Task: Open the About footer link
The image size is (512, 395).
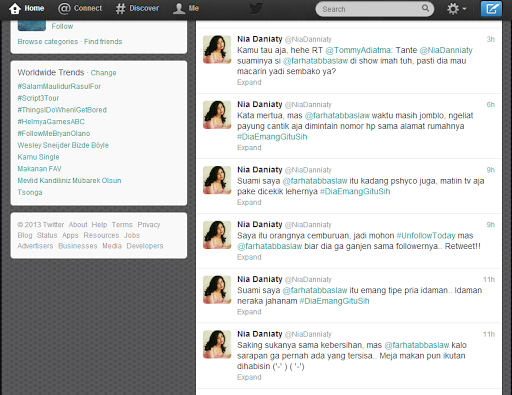Action: click(x=78, y=225)
